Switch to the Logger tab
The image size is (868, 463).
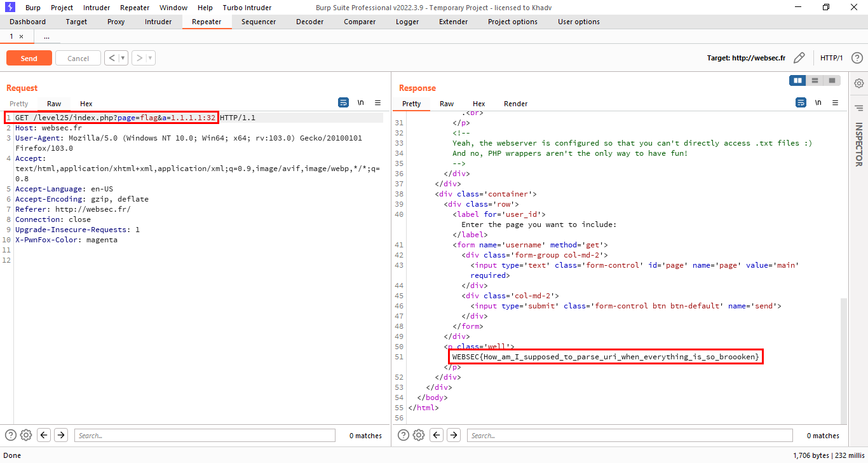pyautogui.click(x=407, y=22)
